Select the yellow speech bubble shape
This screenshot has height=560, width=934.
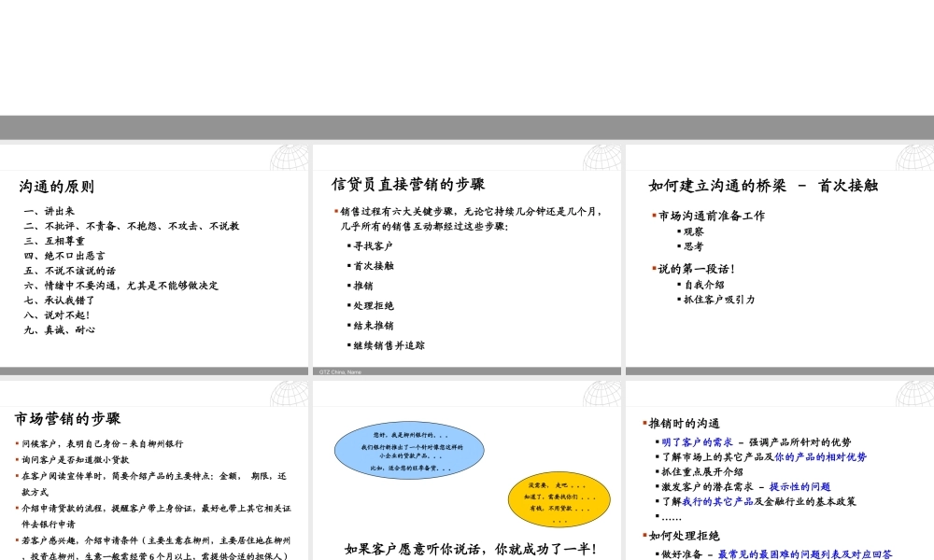click(559, 498)
